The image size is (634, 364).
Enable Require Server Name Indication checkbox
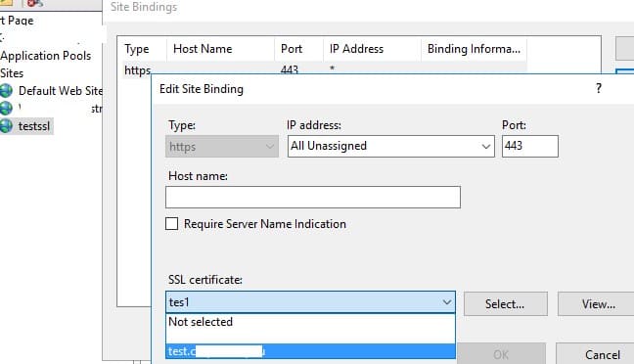point(172,224)
